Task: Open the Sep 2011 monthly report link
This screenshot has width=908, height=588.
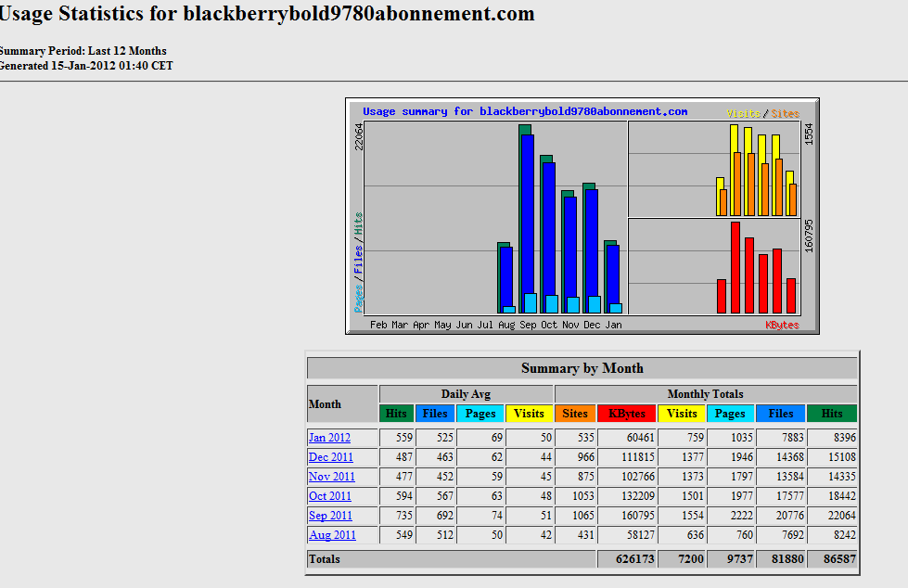Action: tap(330, 515)
